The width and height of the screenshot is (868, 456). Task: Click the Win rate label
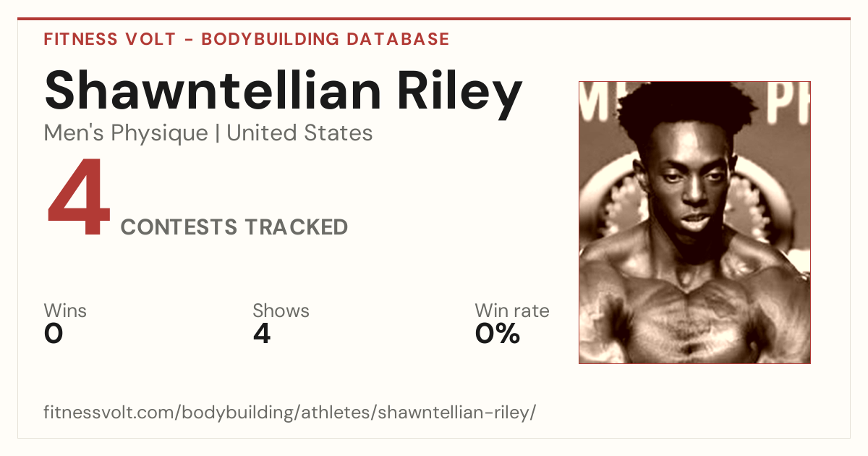pos(512,311)
